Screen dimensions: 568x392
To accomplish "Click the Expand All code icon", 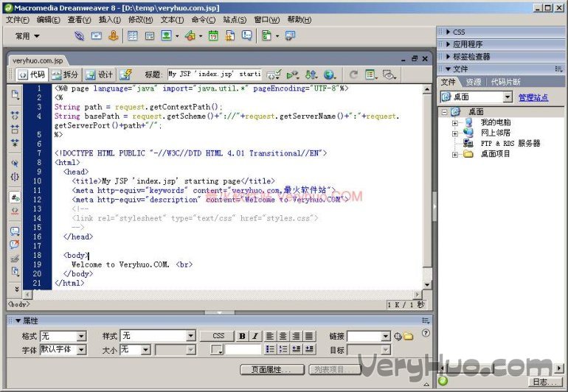I will tap(15, 142).
